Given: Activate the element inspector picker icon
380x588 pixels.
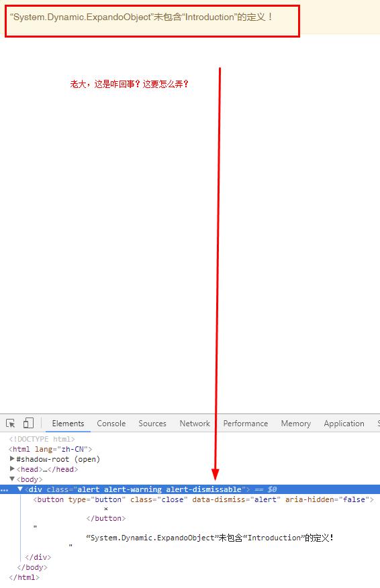Looking at the screenshot, I should [x=11, y=424].
